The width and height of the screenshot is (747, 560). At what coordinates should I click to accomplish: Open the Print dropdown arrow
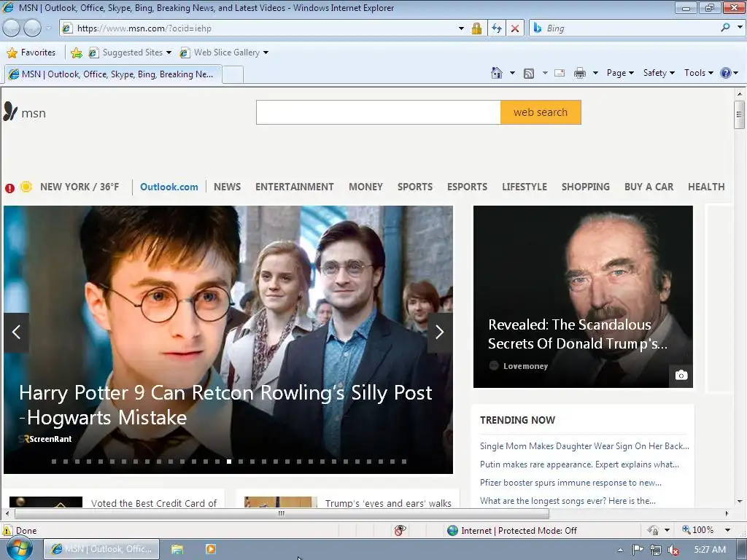[x=595, y=73]
